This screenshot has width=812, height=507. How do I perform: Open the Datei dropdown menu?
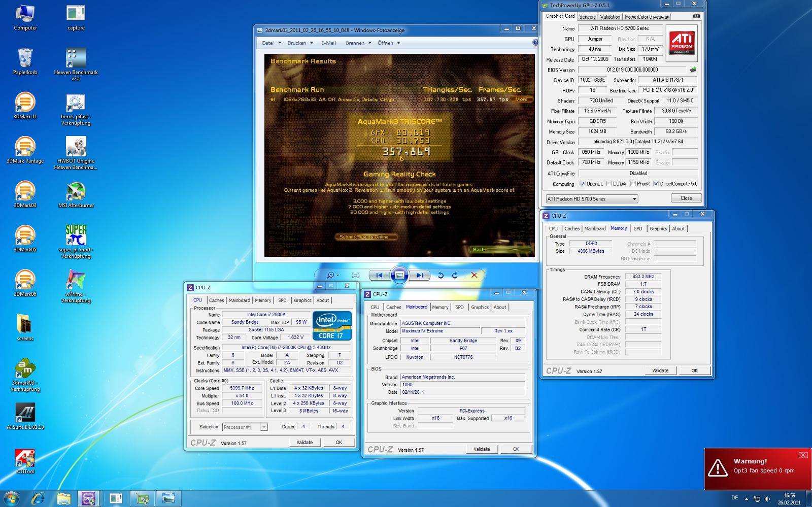[272, 43]
